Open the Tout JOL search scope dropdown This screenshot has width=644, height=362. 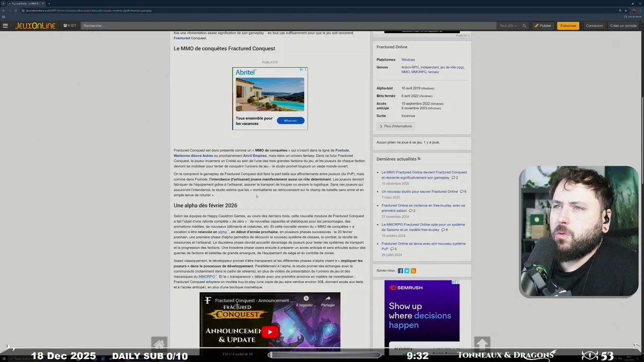508,26
